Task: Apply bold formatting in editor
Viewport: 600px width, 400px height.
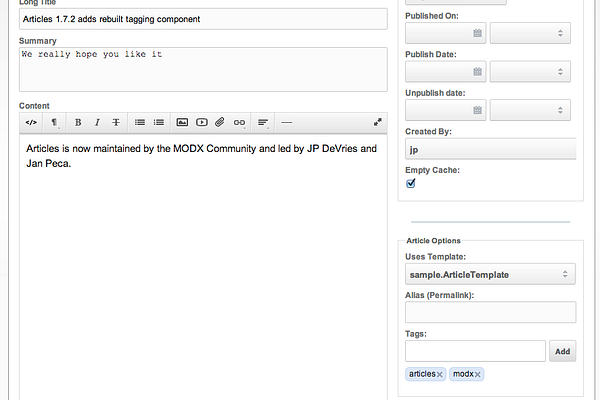Action: pyautogui.click(x=78, y=122)
